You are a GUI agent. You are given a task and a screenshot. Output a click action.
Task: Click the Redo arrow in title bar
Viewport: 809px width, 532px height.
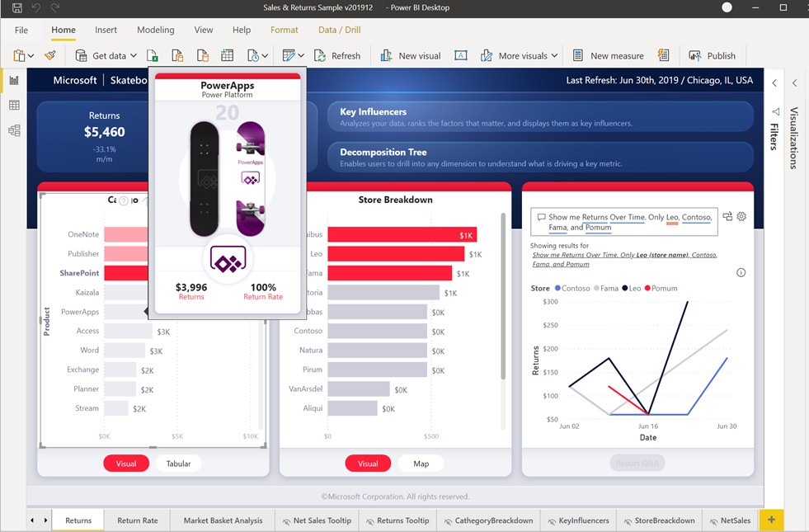[55, 7]
